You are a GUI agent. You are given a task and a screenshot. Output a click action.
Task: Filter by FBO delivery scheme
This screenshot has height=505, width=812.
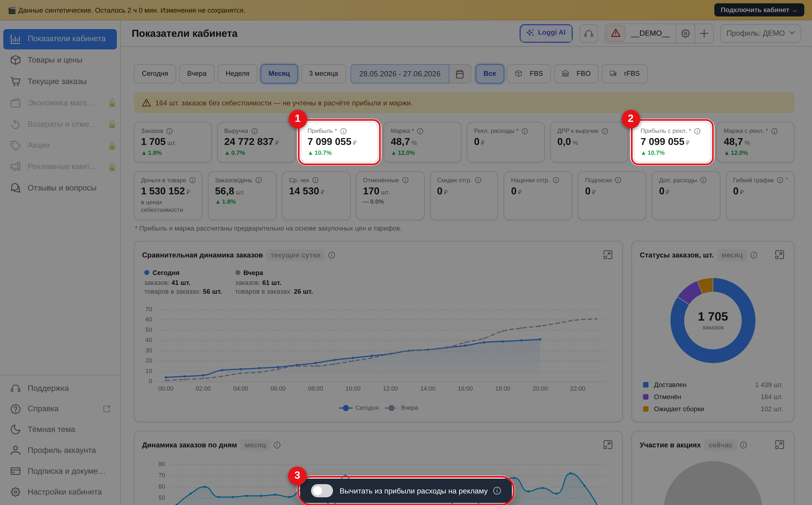click(x=576, y=74)
